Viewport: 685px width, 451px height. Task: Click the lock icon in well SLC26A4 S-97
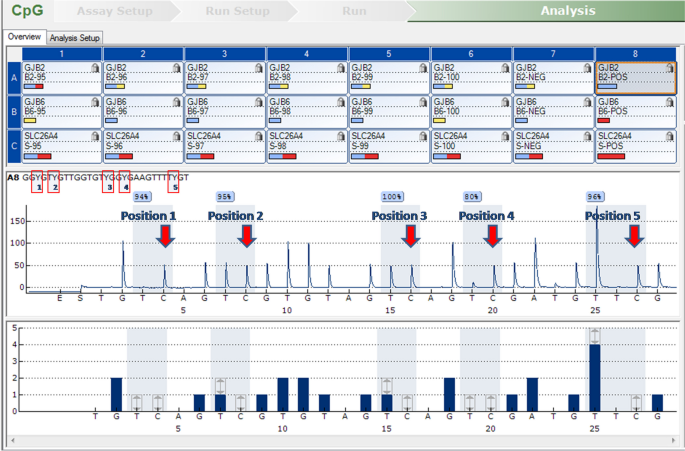(259, 136)
